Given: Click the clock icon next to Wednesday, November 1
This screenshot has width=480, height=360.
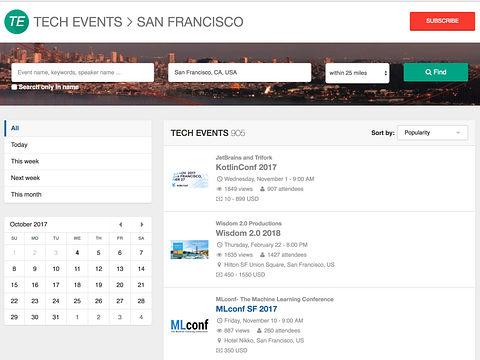Looking at the screenshot, I should tap(219, 179).
